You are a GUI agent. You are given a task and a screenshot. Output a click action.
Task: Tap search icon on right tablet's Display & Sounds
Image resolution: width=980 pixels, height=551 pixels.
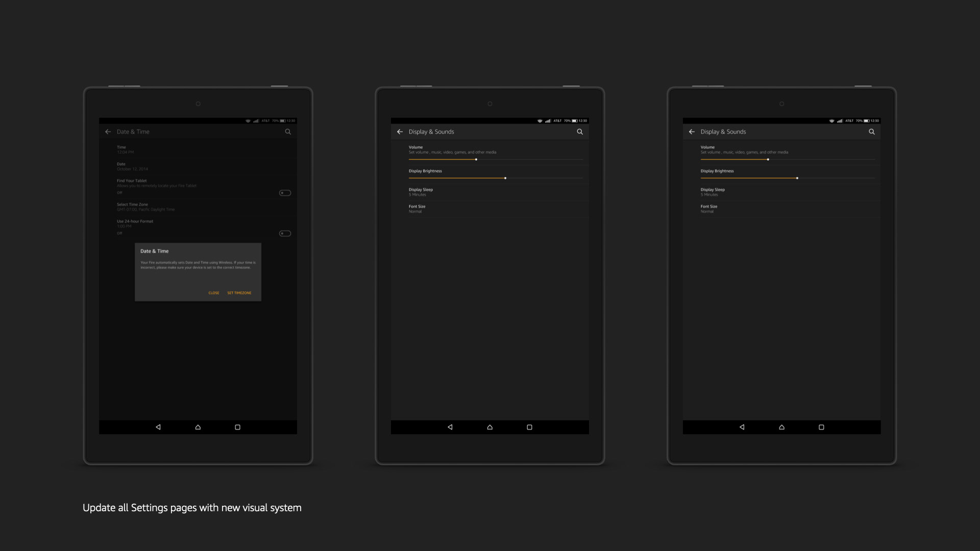872,132
